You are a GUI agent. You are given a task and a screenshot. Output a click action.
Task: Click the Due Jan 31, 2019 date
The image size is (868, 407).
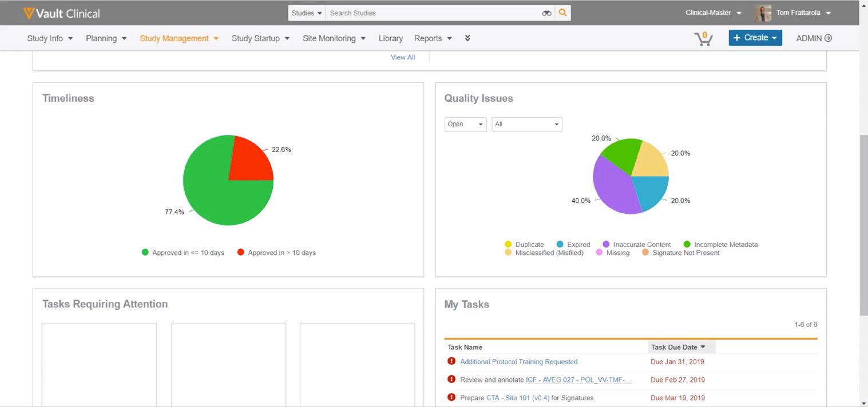click(677, 361)
